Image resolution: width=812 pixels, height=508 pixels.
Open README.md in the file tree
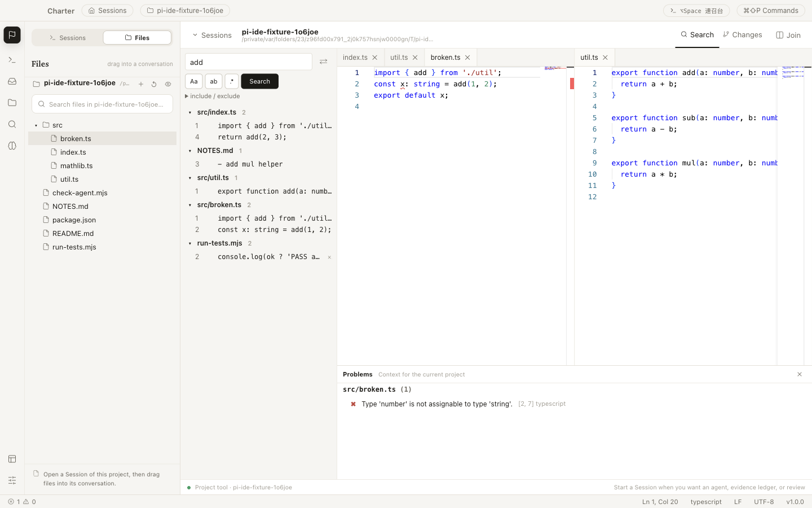tap(102, 234)
